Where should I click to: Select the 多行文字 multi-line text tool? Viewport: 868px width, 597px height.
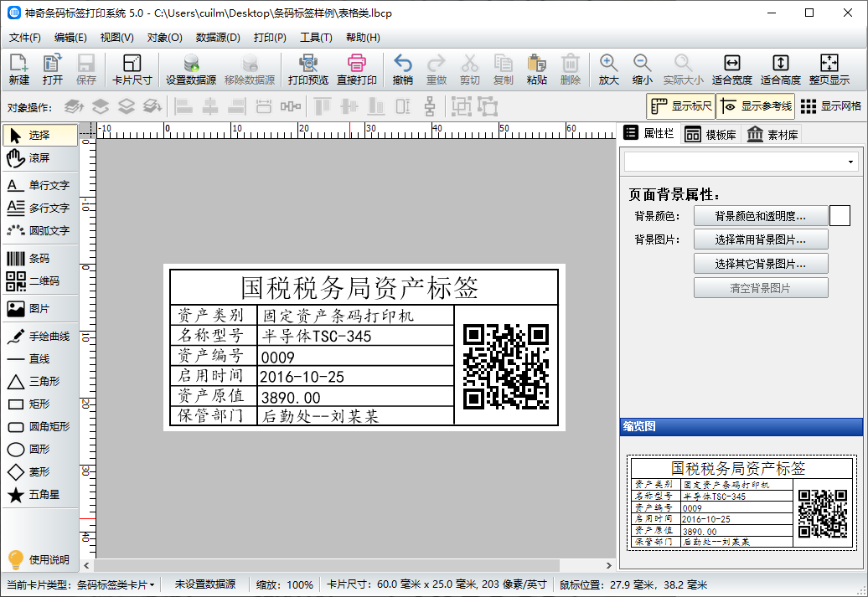point(40,208)
